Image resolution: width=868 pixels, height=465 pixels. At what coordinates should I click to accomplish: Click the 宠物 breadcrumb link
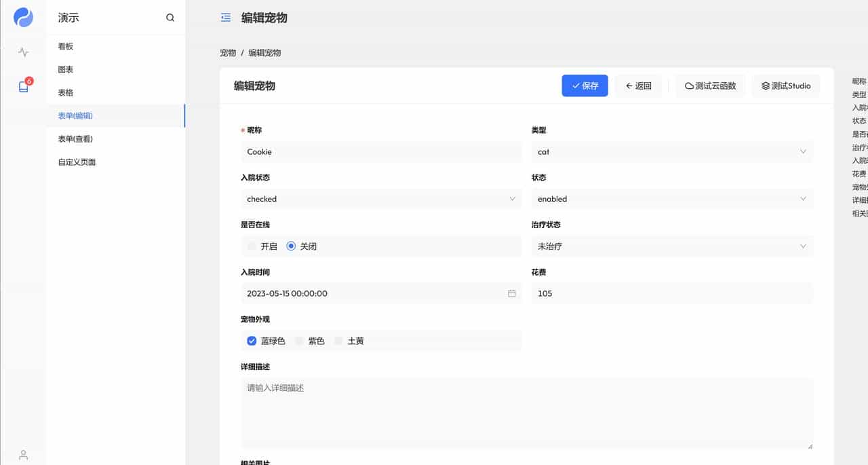(x=227, y=52)
